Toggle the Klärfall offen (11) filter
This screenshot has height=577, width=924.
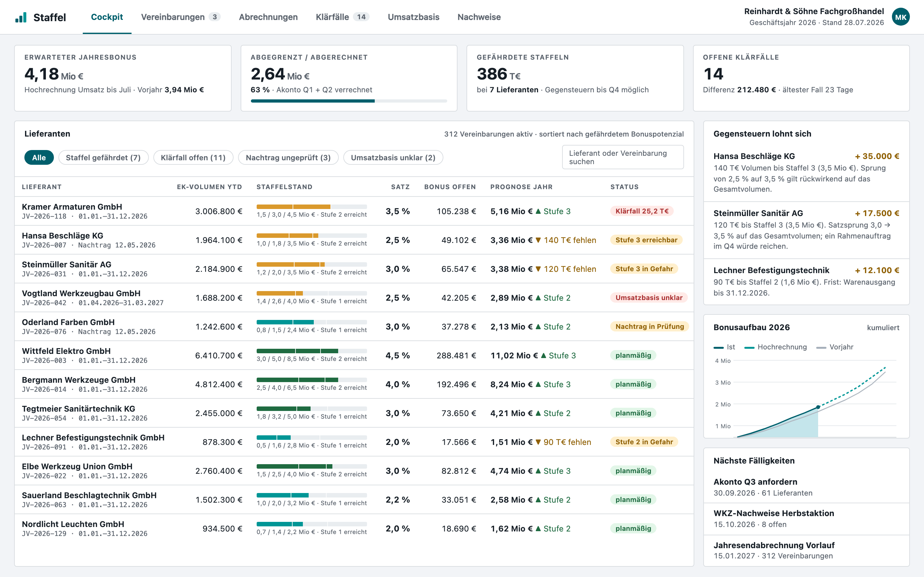coord(193,158)
